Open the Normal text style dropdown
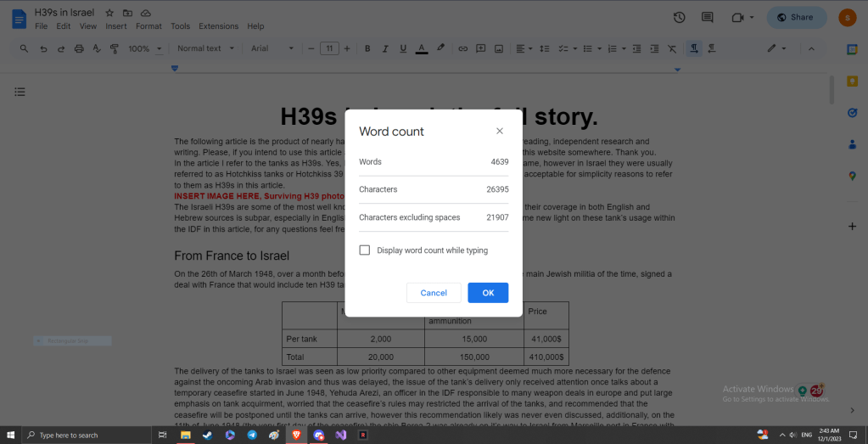This screenshot has height=444, width=868. coord(204,48)
